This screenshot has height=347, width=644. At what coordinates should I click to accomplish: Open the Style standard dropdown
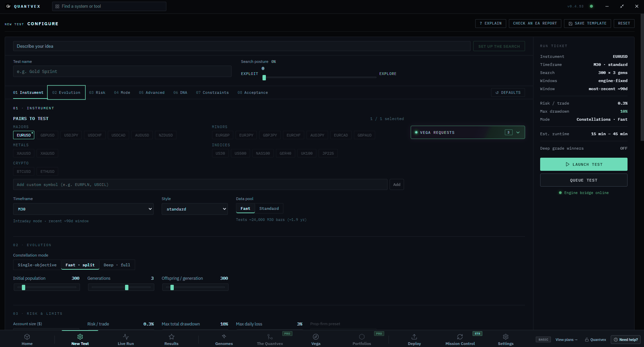(x=195, y=209)
